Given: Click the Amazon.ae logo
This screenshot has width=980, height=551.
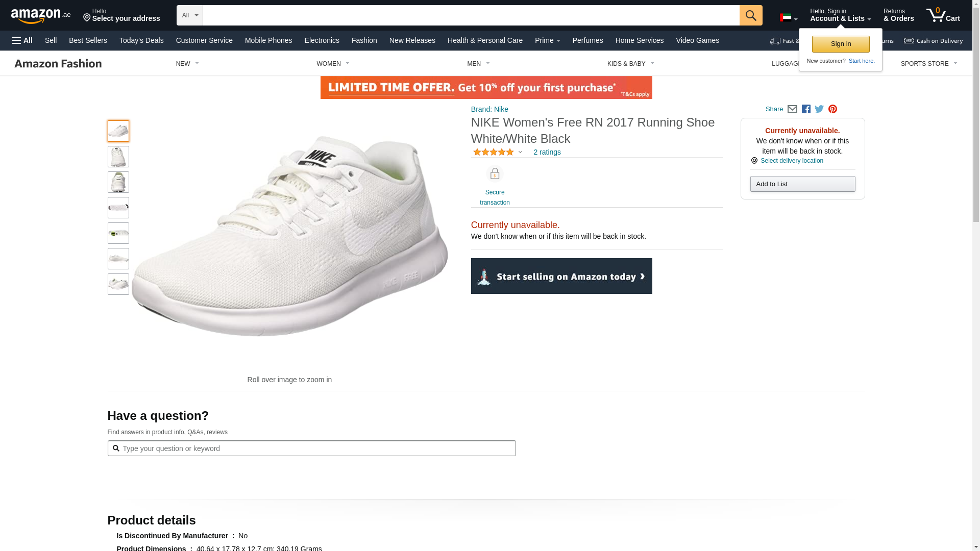Looking at the screenshot, I should pyautogui.click(x=41, y=16).
